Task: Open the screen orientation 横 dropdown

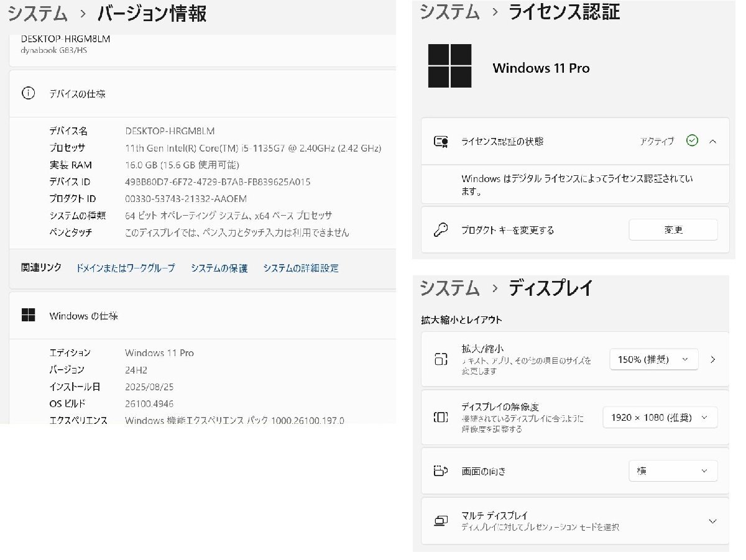Action: click(673, 471)
